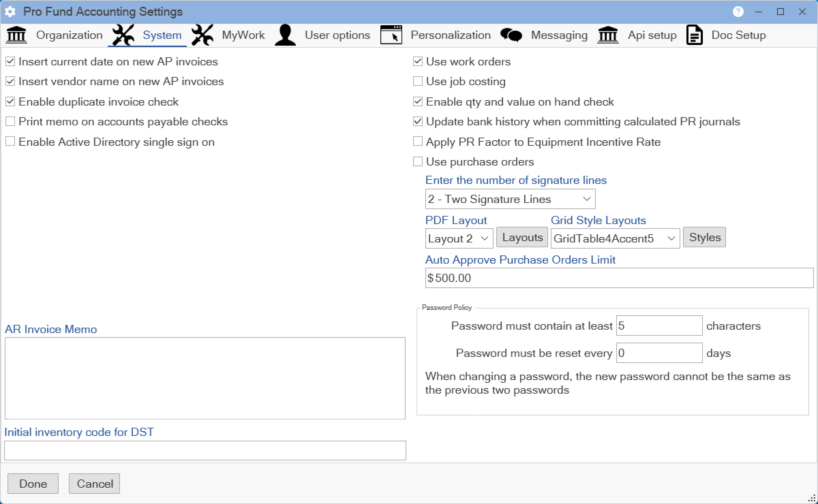
Task: Click the Organization bank building icon
Action: [16, 35]
